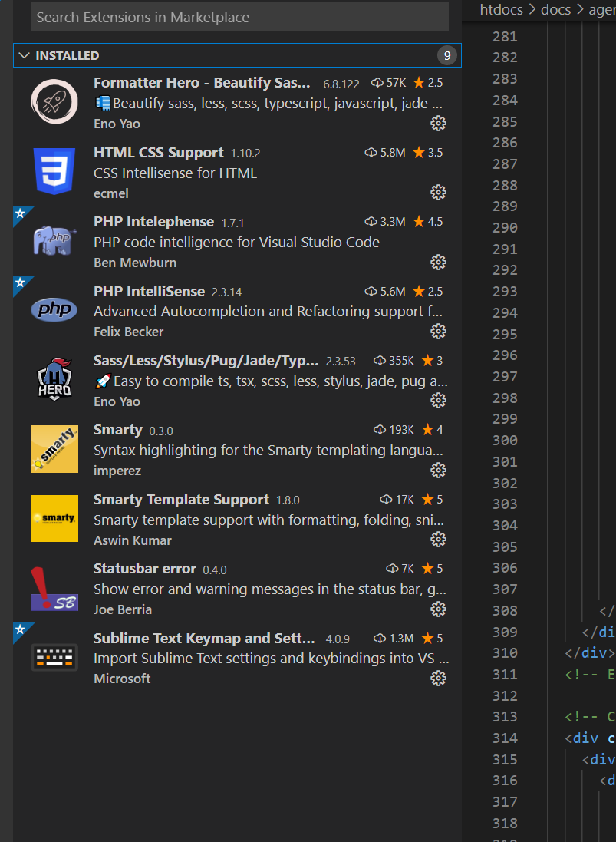Screen dimensions: 616x842
Task: Open the Sass/Less/Stylus/Pug/Jade extension entry
Action: (206, 361)
